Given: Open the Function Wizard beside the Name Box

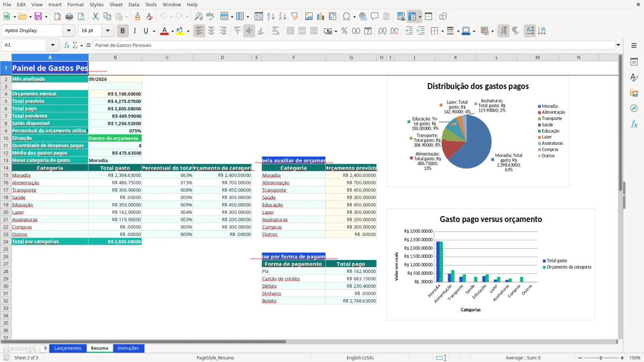Looking at the screenshot, I should coord(67,45).
